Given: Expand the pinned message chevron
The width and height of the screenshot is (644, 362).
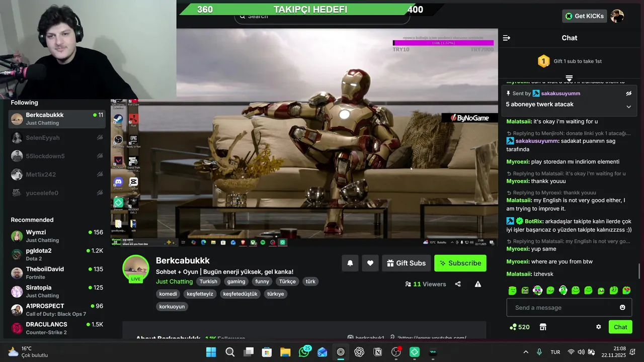Looking at the screenshot, I should 628,107.
